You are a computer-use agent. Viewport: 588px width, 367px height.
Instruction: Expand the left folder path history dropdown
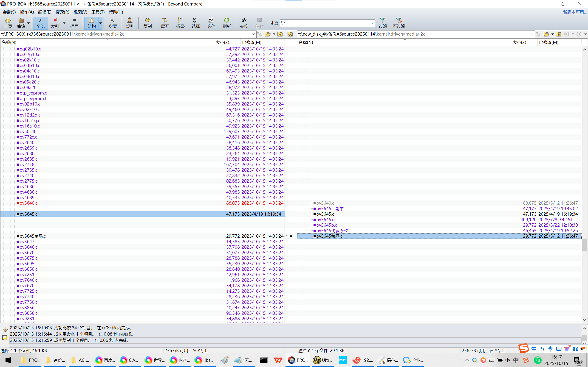tap(253, 34)
